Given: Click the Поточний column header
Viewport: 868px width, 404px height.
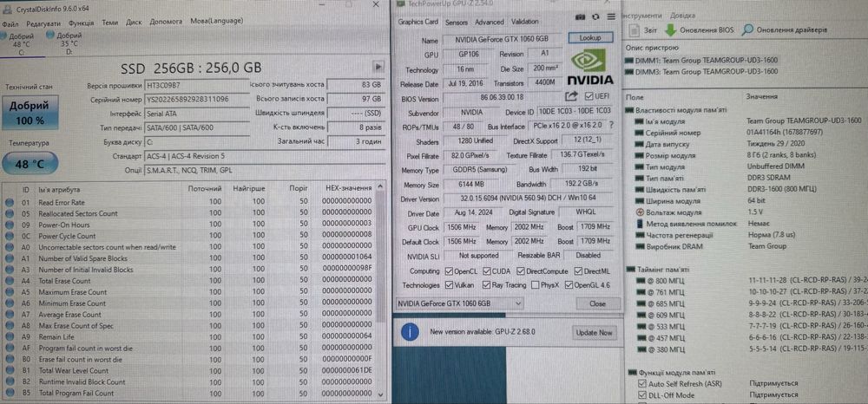Looking at the screenshot, I should [204, 189].
